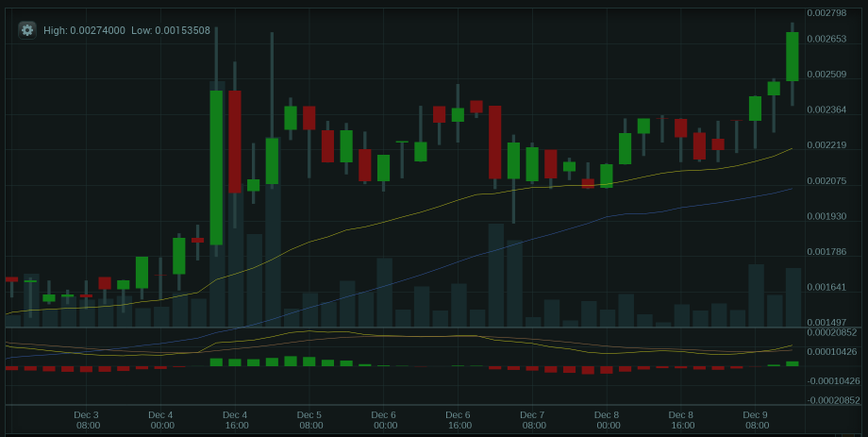Select the Dec 7 08:00 time label
This screenshot has height=437, width=868.
point(532,420)
